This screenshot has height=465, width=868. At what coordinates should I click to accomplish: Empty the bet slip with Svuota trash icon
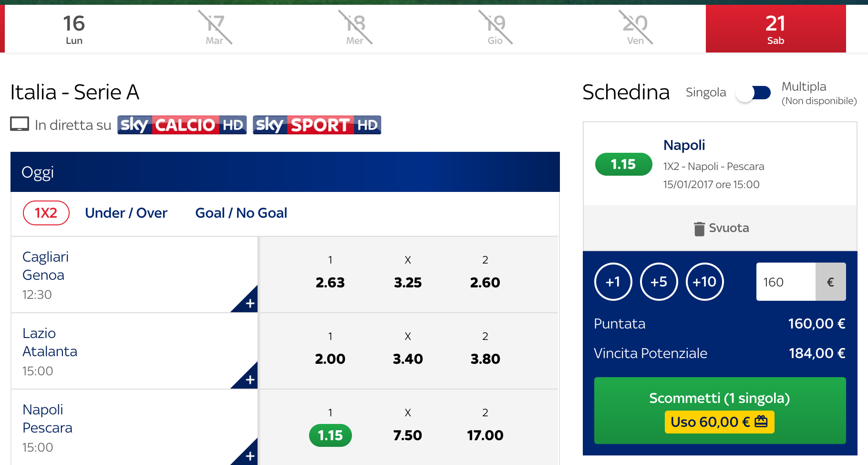[x=721, y=228]
